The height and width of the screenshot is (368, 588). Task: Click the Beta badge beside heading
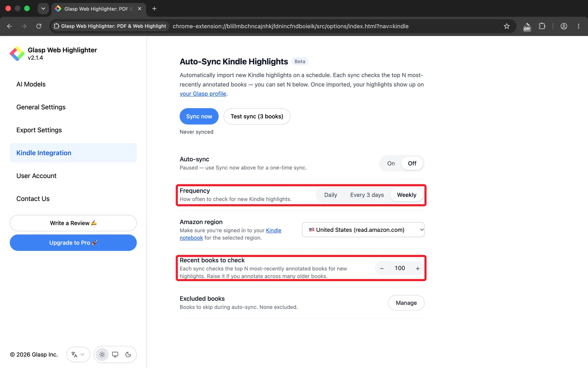[300, 61]
